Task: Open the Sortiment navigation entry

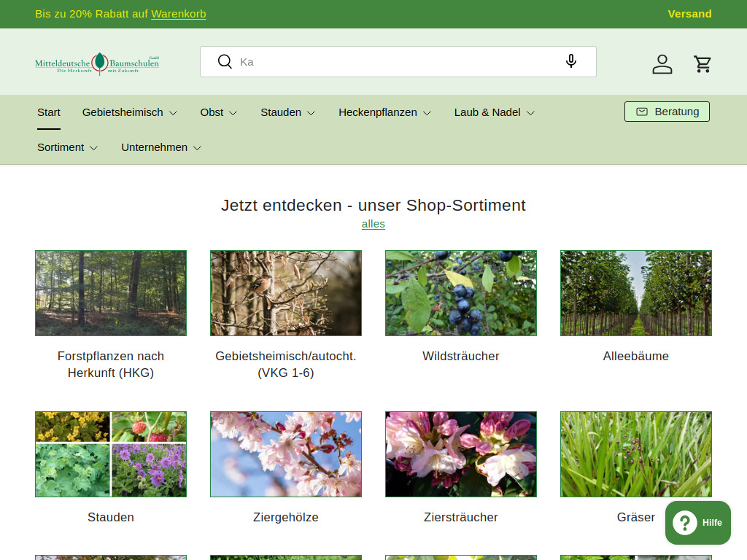Action: click(x=67, y=147)
